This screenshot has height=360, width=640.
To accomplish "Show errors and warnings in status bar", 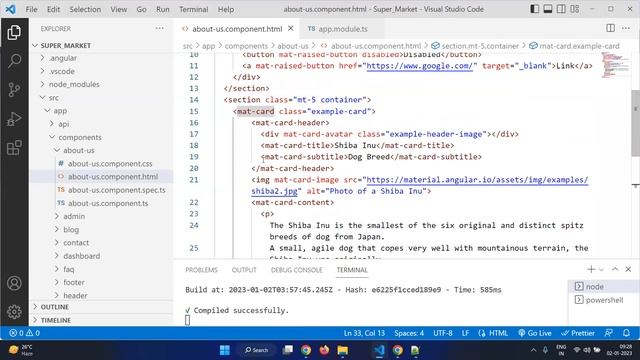I will click(24, 333).
